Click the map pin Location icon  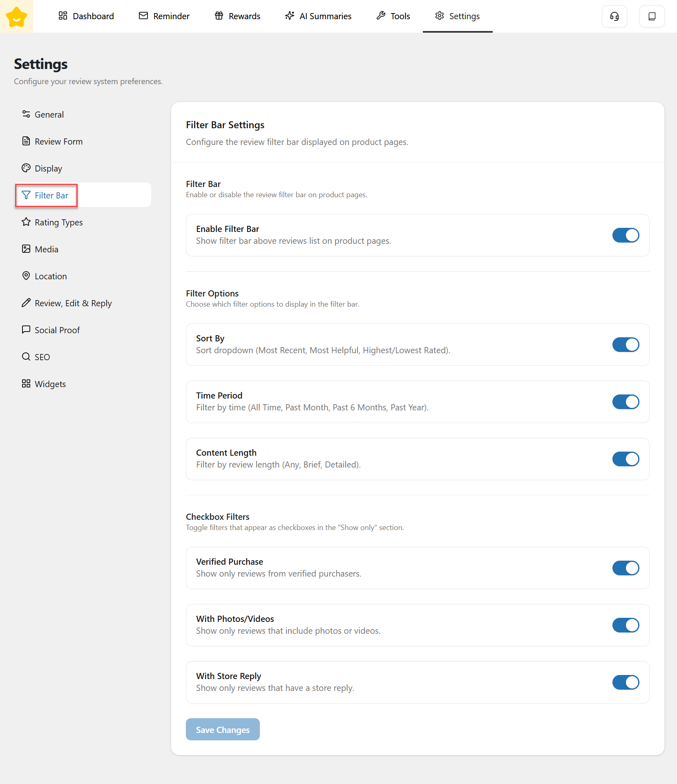(26, 276)
